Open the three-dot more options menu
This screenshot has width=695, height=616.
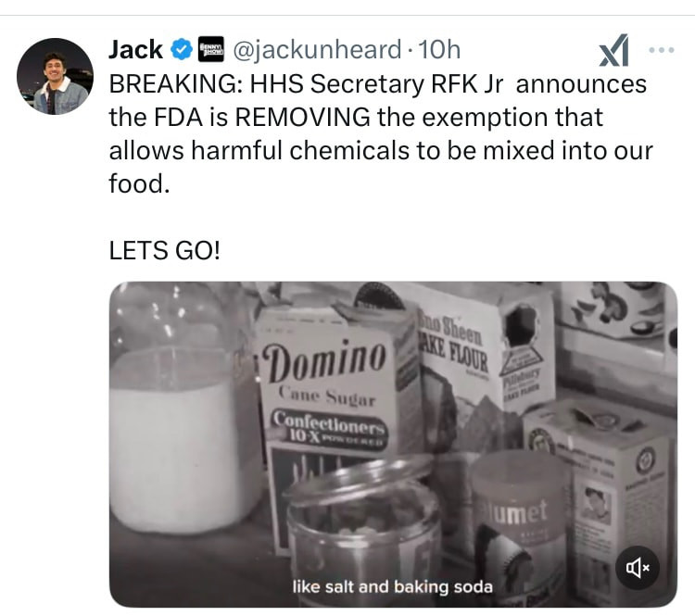click(662, 50)
